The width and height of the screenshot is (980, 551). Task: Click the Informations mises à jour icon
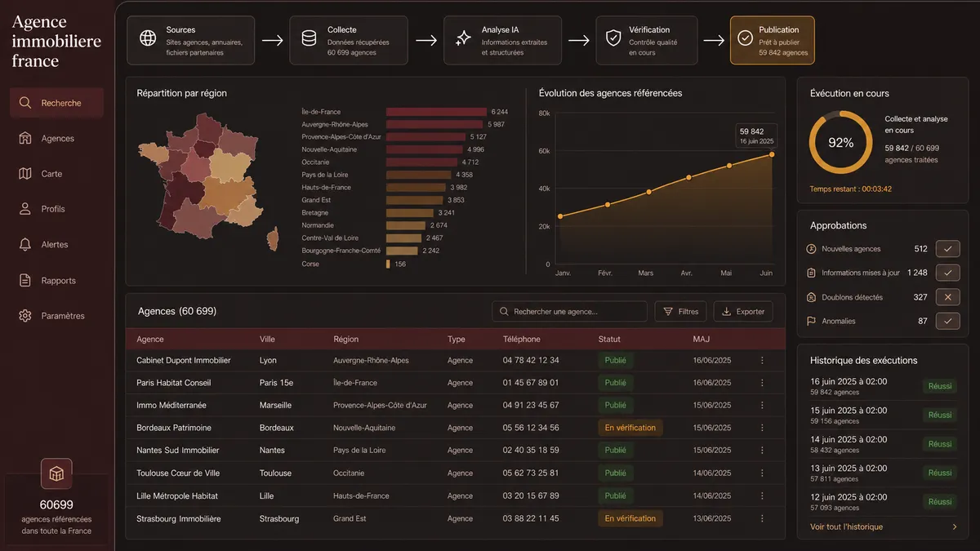[812, 273]
